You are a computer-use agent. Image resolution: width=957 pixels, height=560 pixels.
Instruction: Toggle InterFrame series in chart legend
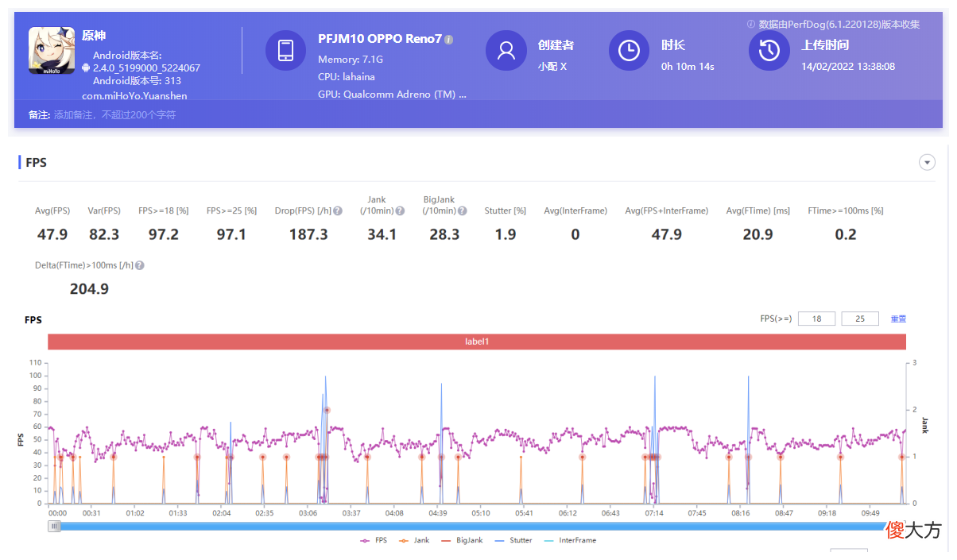[568, 540]
